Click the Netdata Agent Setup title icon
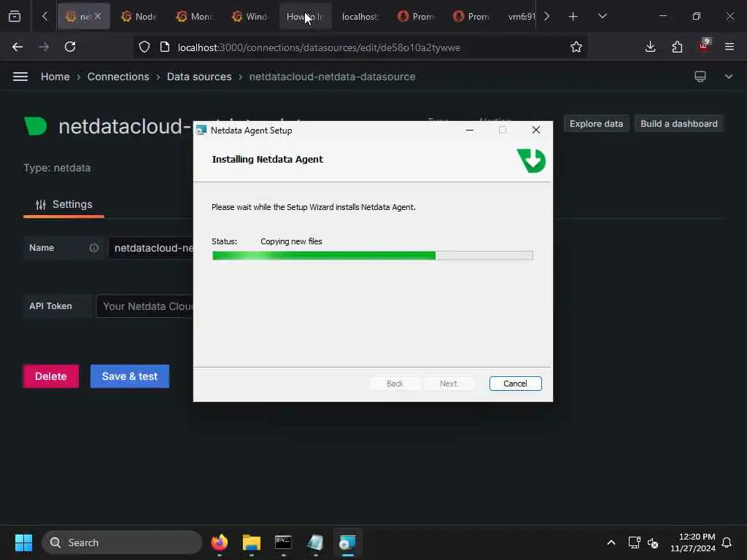 (x=201, y=131)
